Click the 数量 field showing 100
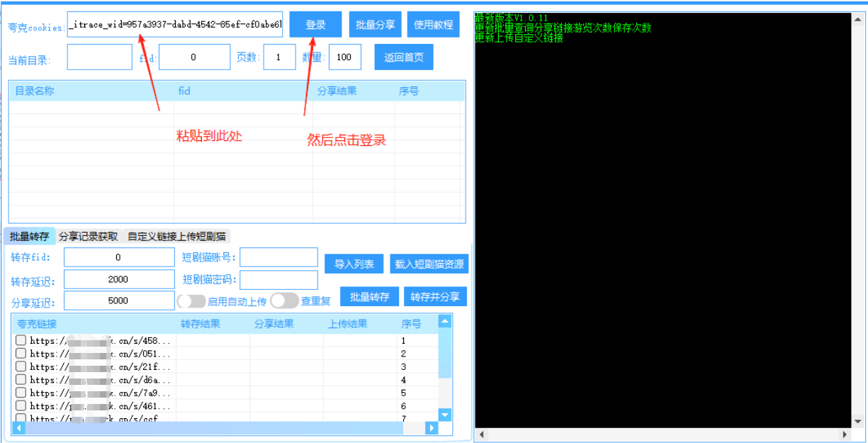 click(x=345, y=57)
